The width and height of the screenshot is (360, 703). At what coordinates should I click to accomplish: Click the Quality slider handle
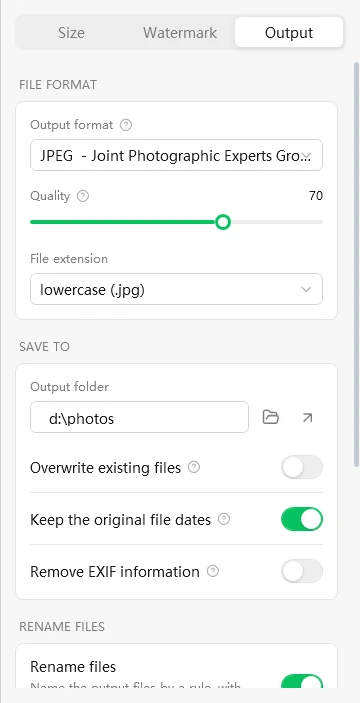(223, 222)
